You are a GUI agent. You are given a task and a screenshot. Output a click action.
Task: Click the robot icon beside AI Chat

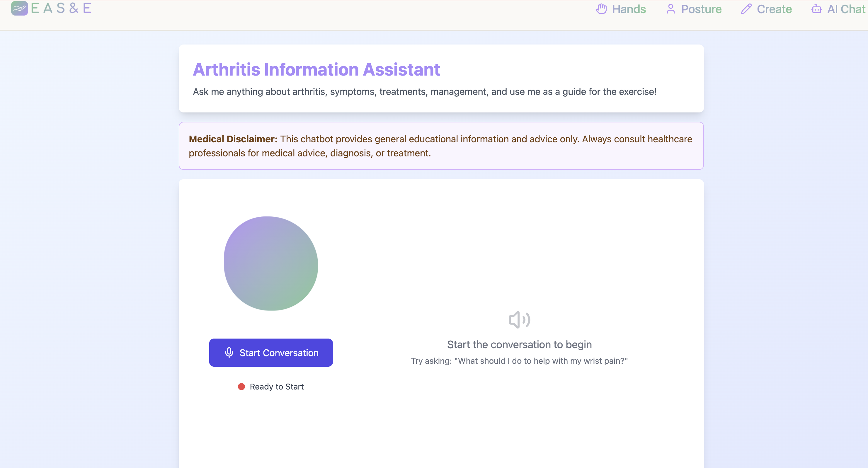(x=816, y=9)
